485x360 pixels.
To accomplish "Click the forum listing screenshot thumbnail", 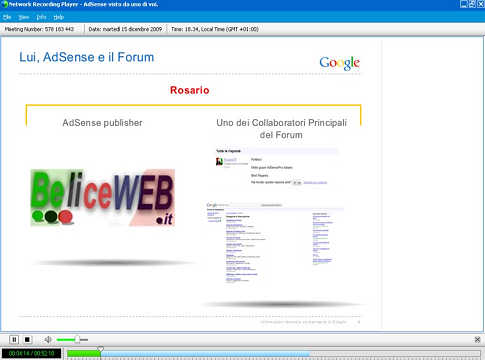I will point(275,242).
